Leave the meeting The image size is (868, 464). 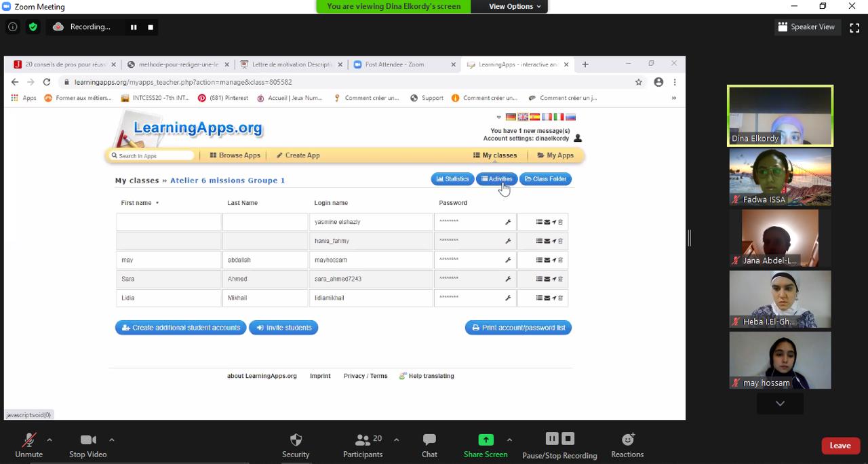pyautogui.click(x=840, y=446)
